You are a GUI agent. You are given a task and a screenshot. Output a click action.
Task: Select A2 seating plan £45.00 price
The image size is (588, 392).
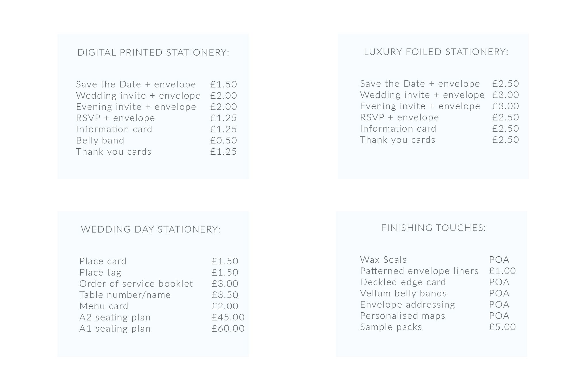tap(228, 317)
